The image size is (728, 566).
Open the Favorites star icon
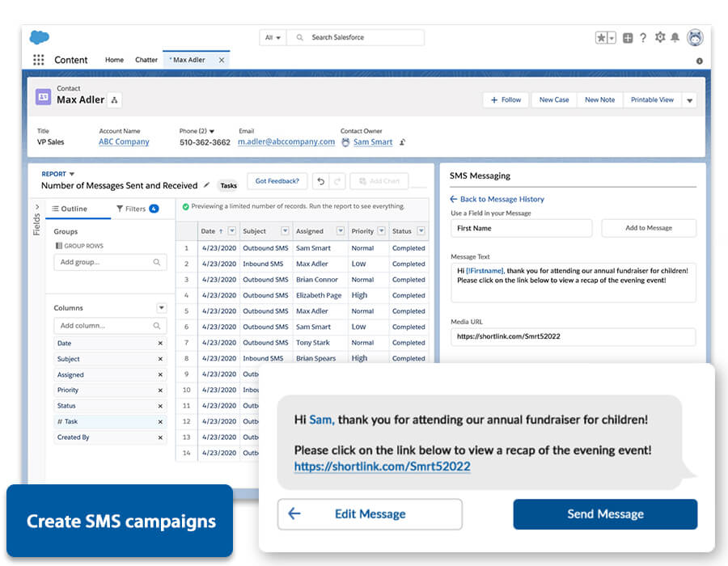click(601, 38)
